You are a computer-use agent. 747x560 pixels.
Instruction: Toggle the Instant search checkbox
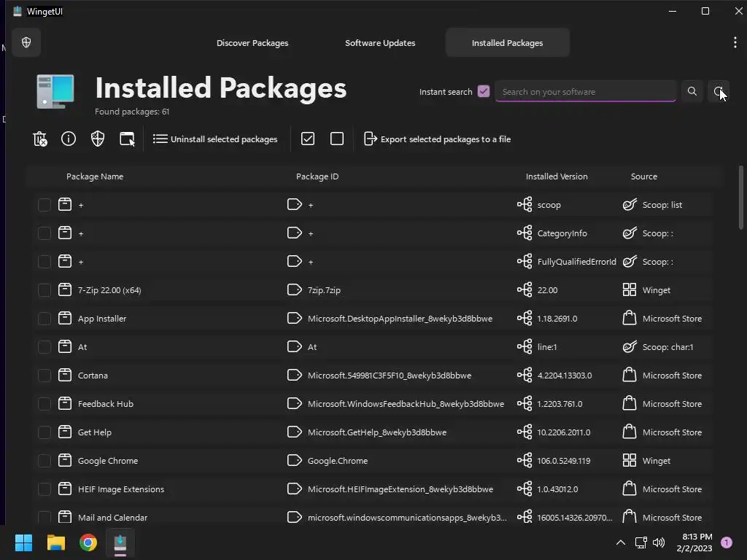point(484,92)
